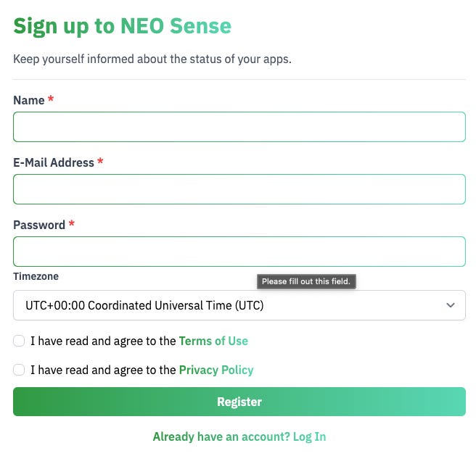476x456 pixels.
Task: Check the Terms of Use agreement checkbox
Action: coord(20,341)
